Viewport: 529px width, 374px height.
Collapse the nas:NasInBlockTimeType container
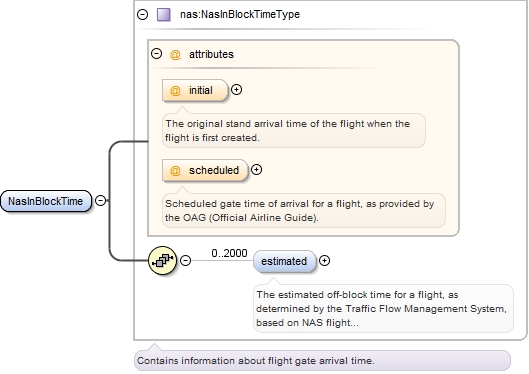[x=142, y=15]
